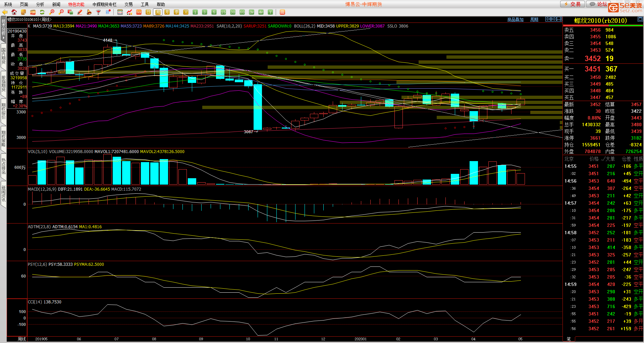Open the 工具 menu
644x343 pixels.
[145, 4]
